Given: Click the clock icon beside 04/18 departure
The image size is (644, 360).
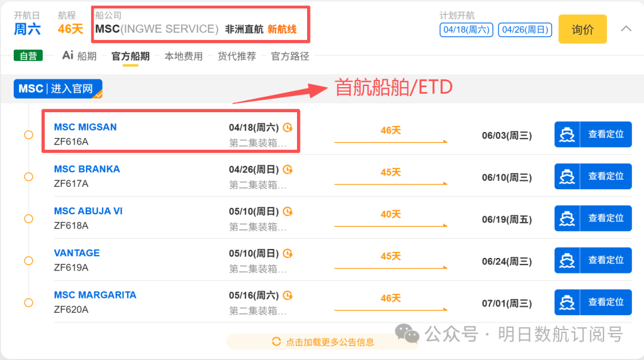Looking at the screenshot, I should [288, 127].
